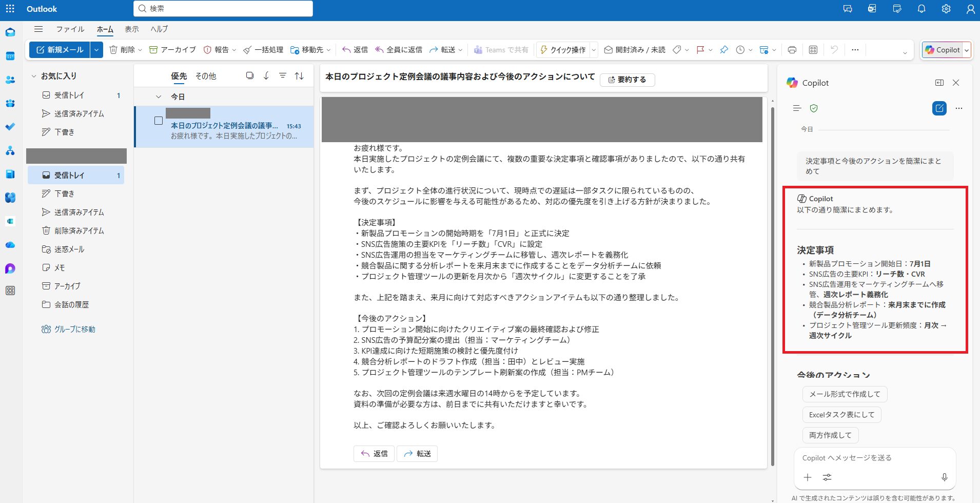
Task: Click the print icon in toolbar
Action: (x=792, y=50)
